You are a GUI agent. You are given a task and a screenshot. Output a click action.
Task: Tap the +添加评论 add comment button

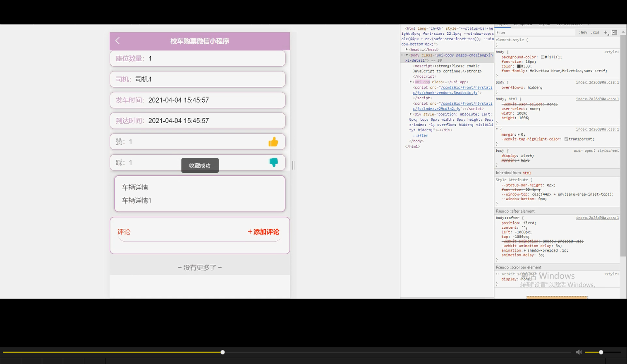click(x=263, y=232)
